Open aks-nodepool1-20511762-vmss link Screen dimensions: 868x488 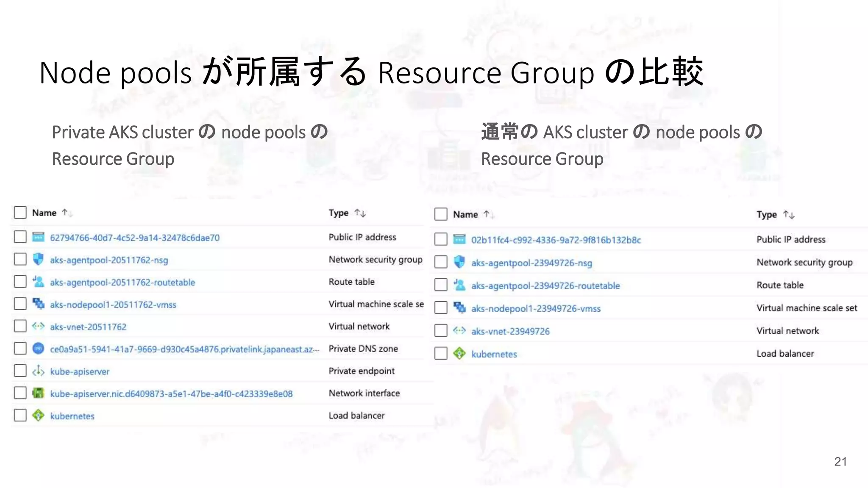[113, 305]
